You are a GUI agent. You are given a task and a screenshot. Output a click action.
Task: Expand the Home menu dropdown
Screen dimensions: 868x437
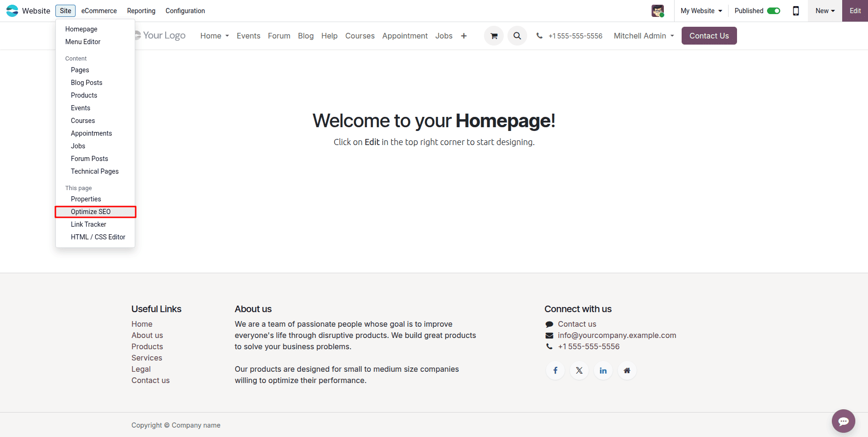(215, 36)
